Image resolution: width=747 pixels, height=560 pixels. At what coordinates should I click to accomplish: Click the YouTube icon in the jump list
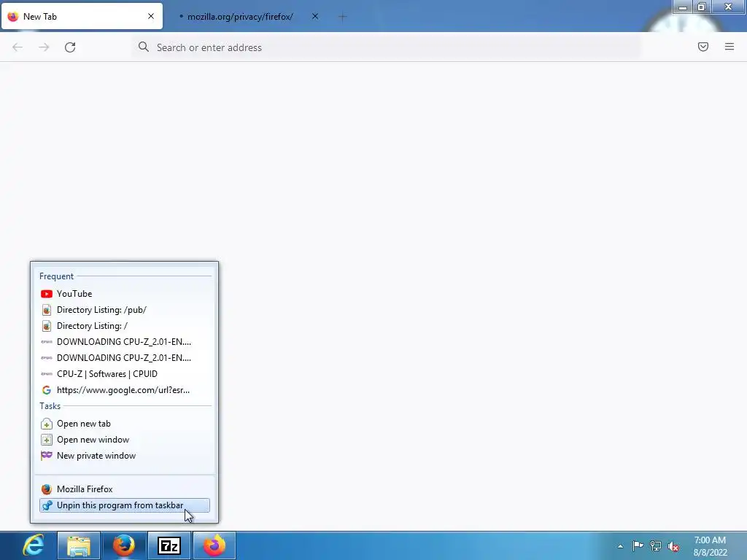(x=46, y=294)
